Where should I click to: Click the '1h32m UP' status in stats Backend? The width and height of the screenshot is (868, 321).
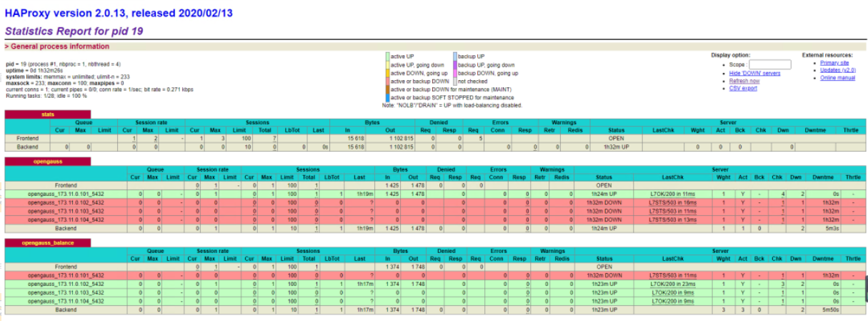point(616,147)
